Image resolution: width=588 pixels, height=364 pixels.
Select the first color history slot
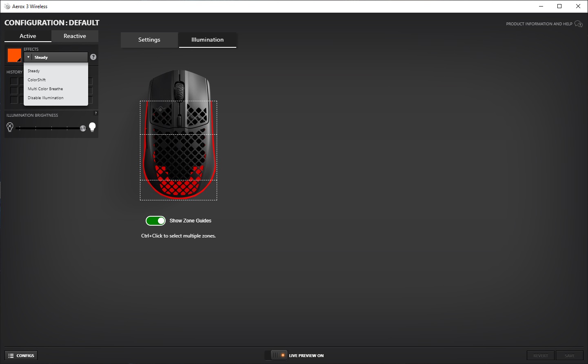pyautogui.click(x=14, y=81)
